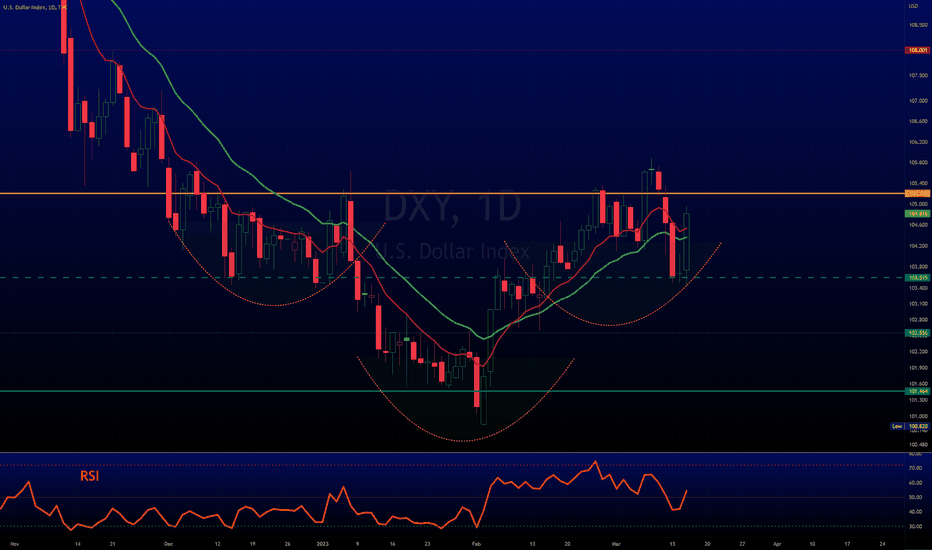
Task: Click the Feb date on time axis
Action: point(476,544)
